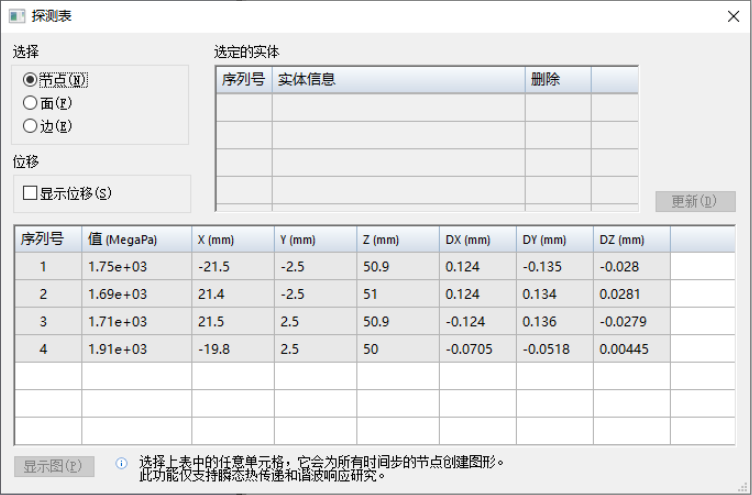Click the X cell -19.8
The width and height of the screenshot is (752, 495).
pyautogui.click(x=233, y=349)
